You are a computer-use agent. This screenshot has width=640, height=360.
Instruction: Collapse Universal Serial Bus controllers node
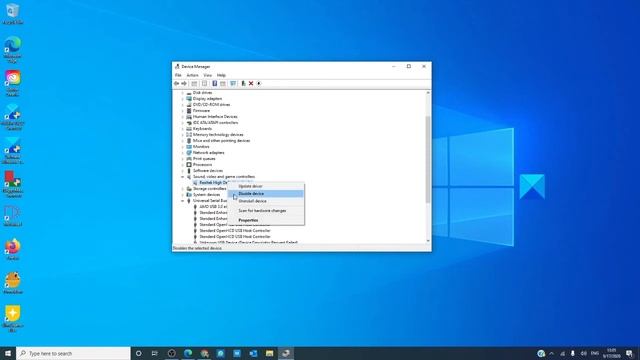[x=182, y=201]
